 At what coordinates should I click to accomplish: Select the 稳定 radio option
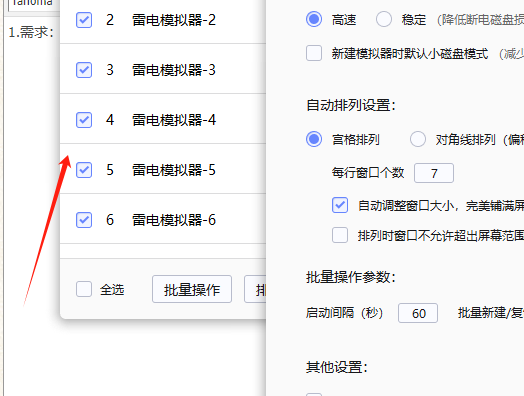(384, 19)
